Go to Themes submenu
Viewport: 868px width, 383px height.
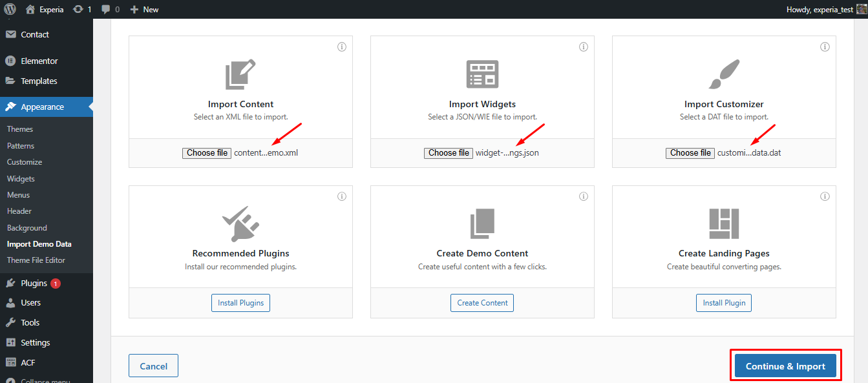(x=20, y=129)
